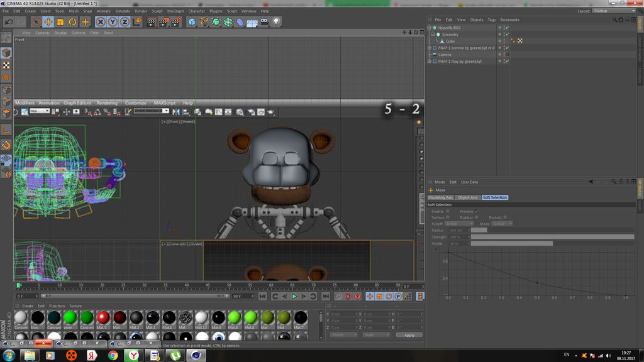Screen dimensions: 644x362
Task: Add a Cube primitive object
Action: (191, 22)
